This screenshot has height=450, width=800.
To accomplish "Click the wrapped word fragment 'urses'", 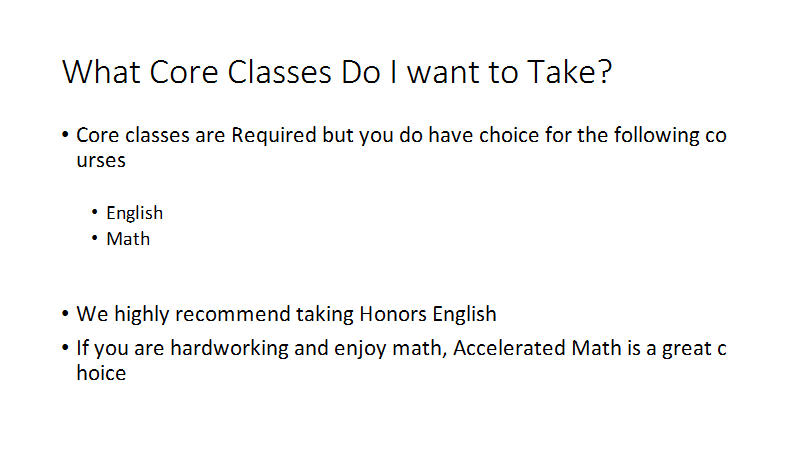I will tap(101, 161).
